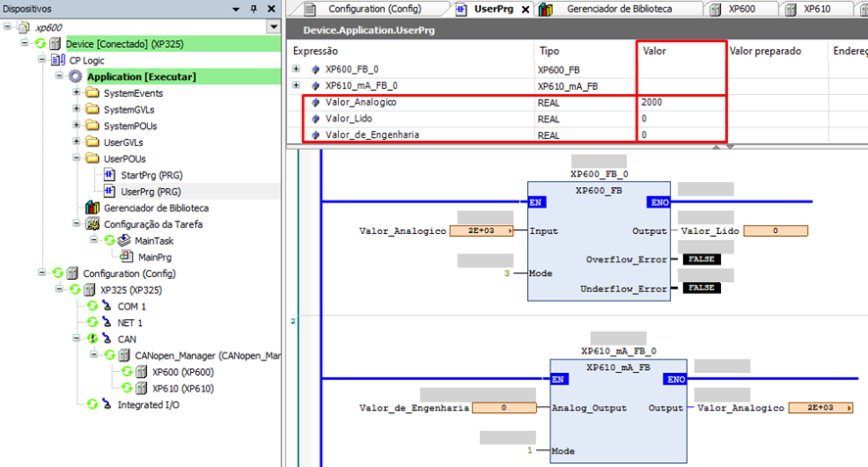Close the UserPrg tab
868x467 pixels.
click(x=526, y=10)
